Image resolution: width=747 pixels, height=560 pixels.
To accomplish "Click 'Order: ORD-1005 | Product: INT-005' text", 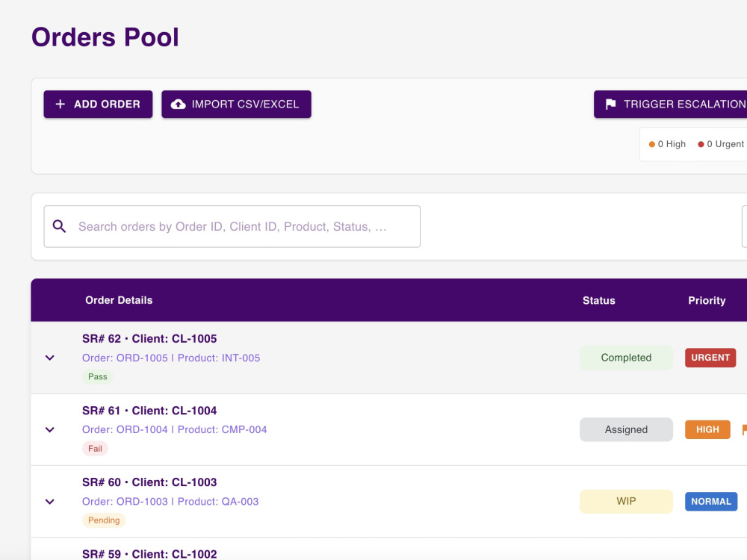I will point(171,358).
